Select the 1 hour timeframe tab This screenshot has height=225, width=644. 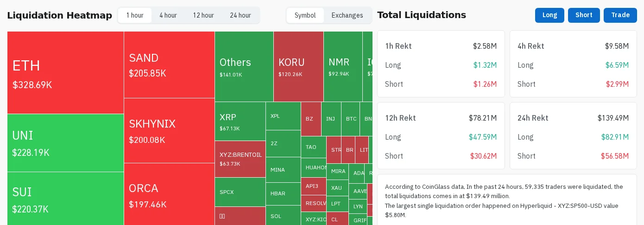[x=135, y=15]
